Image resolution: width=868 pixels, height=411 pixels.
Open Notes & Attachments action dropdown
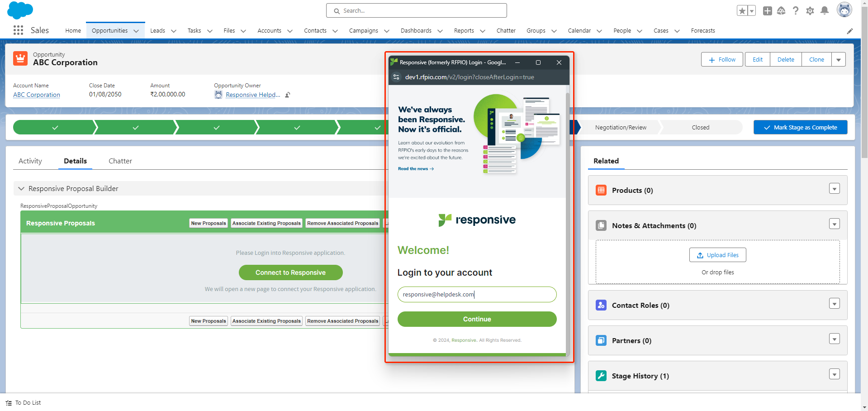tap(835, 224)
